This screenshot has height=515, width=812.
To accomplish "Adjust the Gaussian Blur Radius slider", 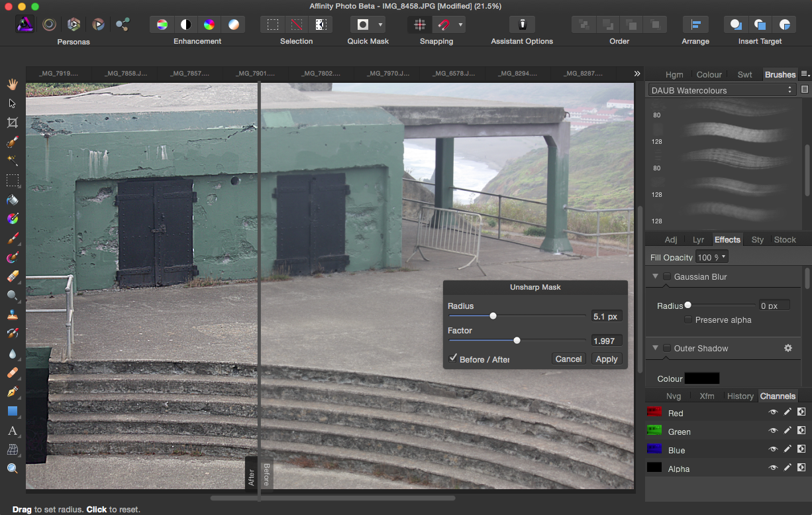I will (x=722, y=305).
